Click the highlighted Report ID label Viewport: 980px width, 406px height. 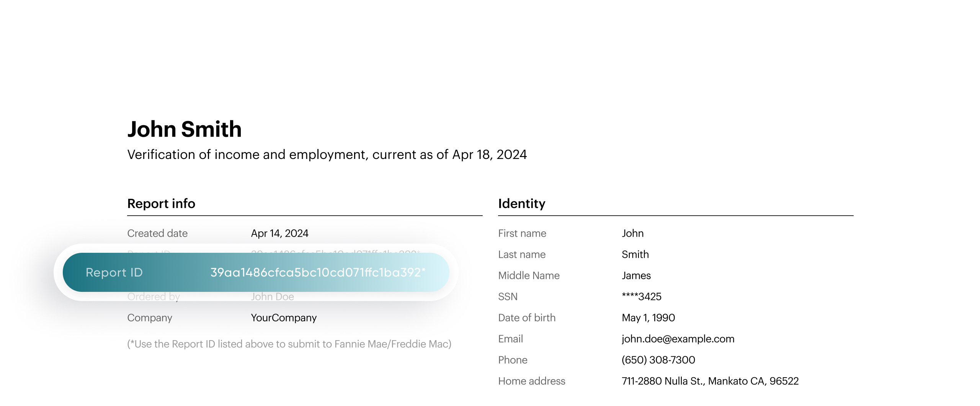coord(114,272)
